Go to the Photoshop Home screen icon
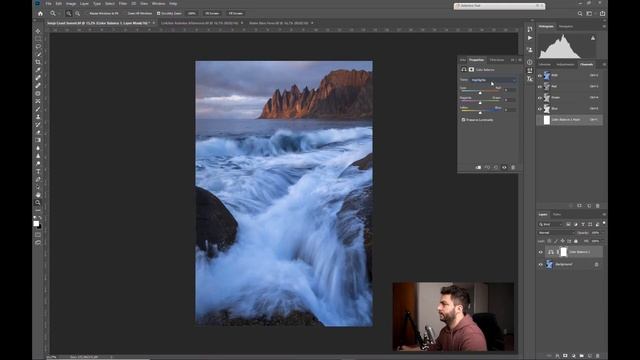The image size is (640, 360). pos(40,13)
